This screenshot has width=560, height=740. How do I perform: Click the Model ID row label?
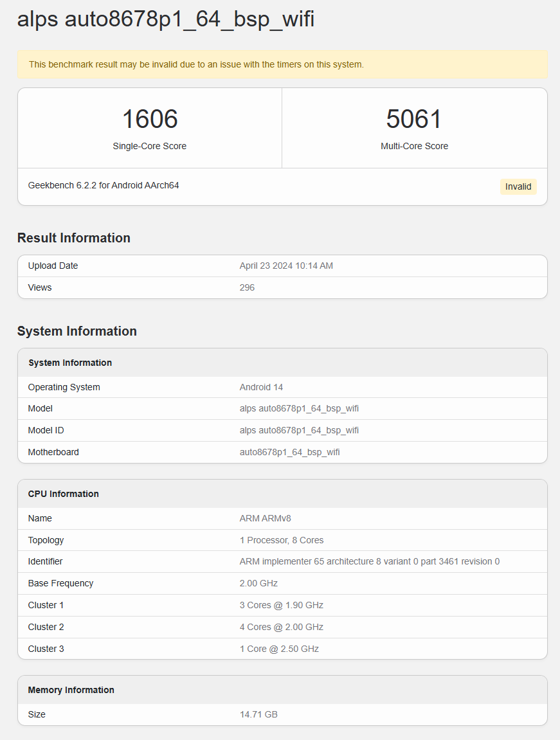click(x=46, y=430)
